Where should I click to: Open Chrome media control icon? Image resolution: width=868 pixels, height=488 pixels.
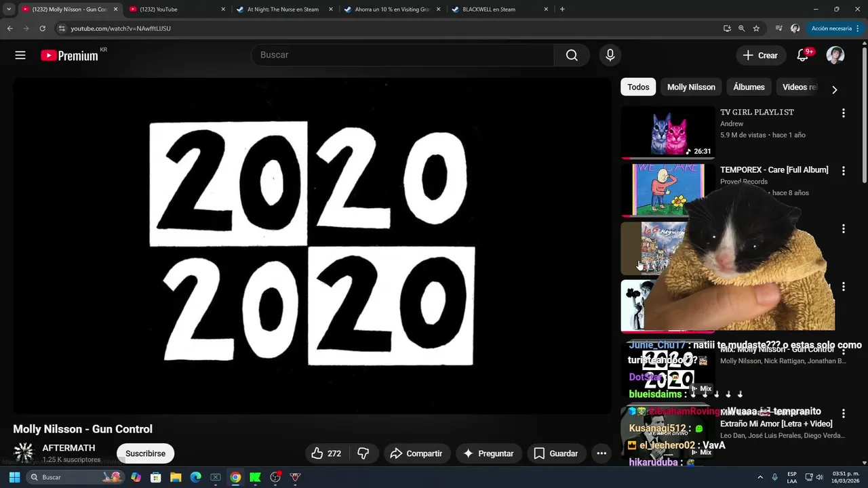click(778, 28)
